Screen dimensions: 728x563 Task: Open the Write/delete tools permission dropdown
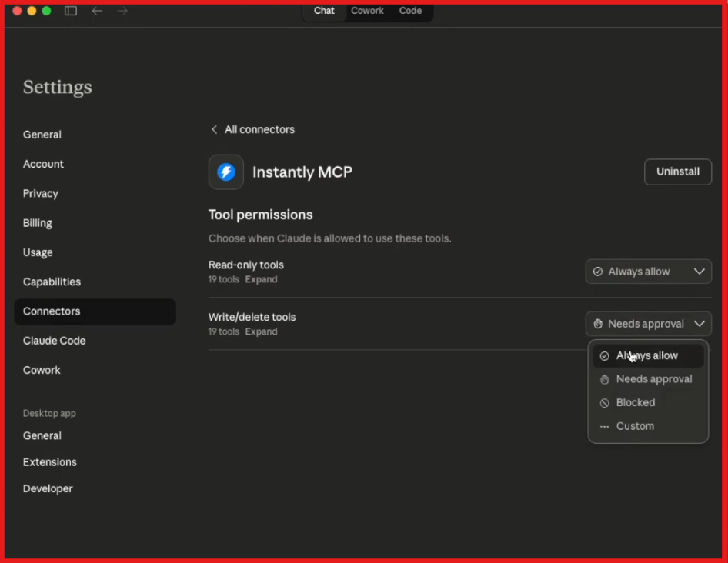(648, 324)
